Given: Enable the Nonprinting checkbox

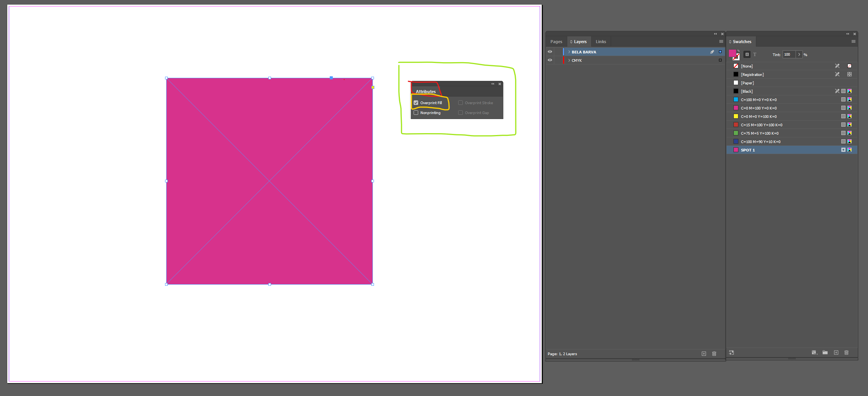Looking at the screenshot, I should point(416,113).
